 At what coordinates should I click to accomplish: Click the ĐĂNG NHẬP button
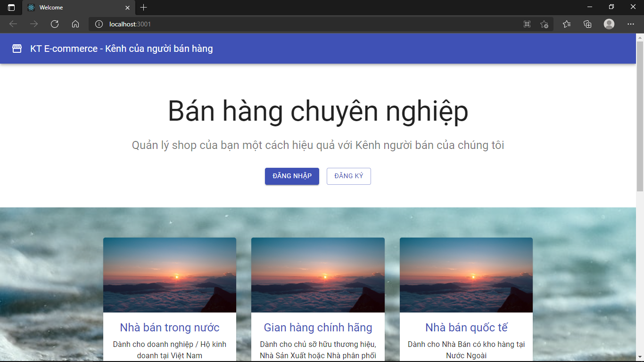coord(292,176)
